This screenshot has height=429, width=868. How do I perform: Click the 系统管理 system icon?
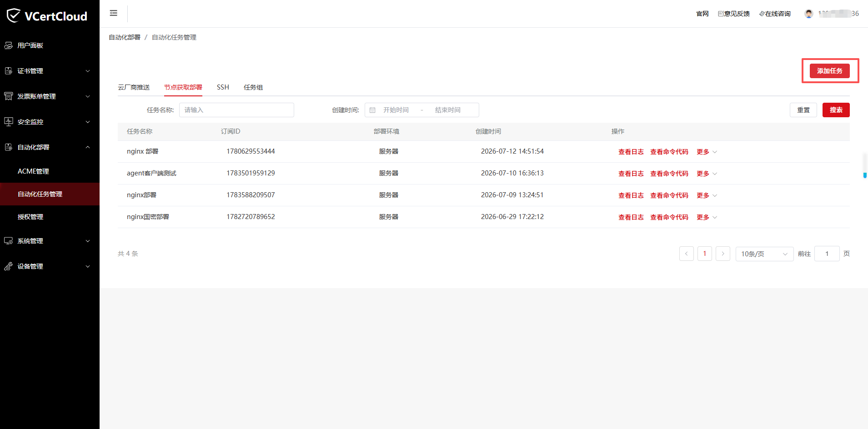(x=8, y=241)
